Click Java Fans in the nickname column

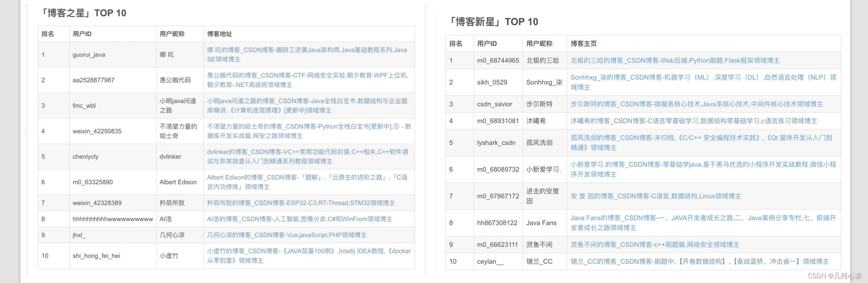coord(541,223)
